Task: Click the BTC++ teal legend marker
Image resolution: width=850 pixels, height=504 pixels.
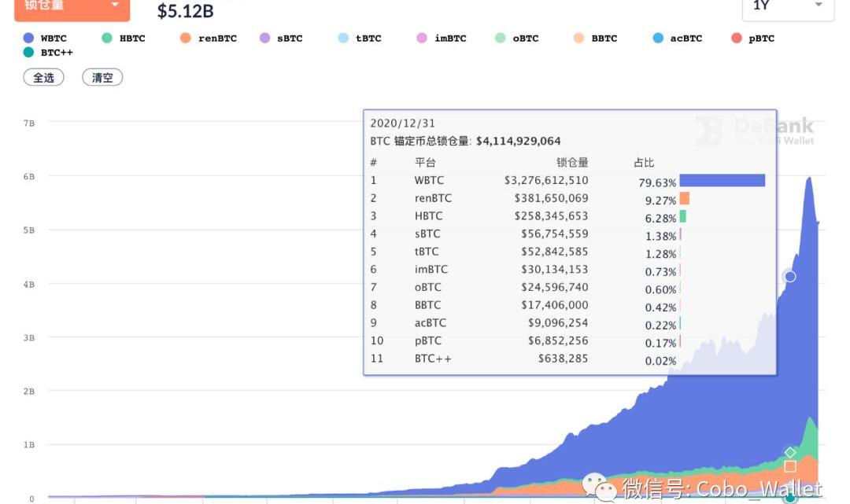Action: click(x=29, y=53)
